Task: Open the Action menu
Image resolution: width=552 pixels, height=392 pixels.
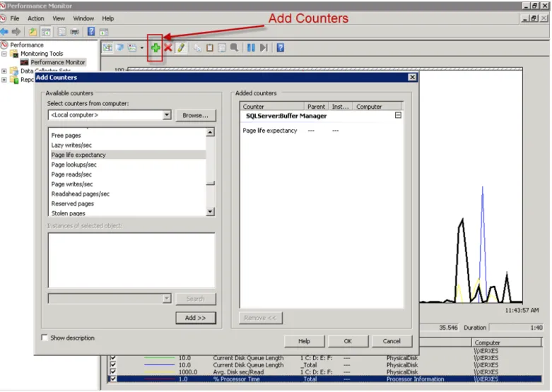Action: click(x=36, y=18)
